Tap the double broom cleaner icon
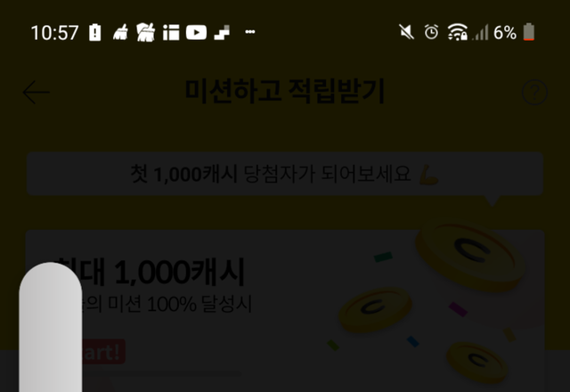This screenshot has width=570, height=392. (146, 32)
